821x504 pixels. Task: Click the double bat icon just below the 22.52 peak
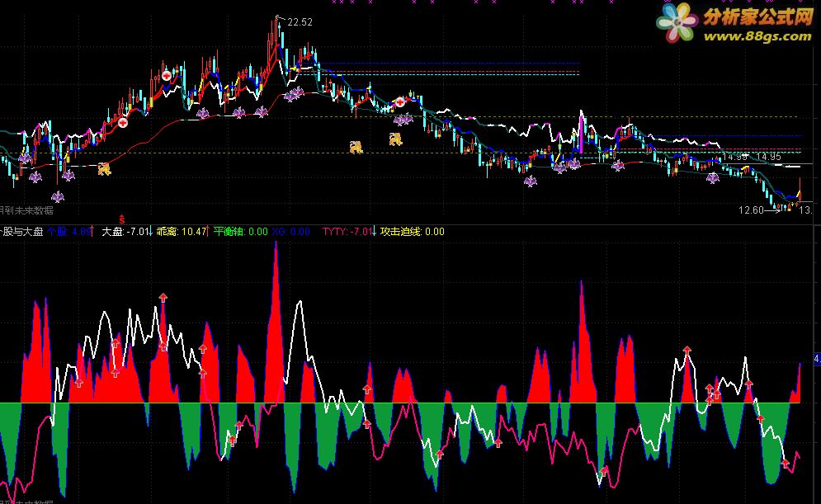tap(294, 94)
